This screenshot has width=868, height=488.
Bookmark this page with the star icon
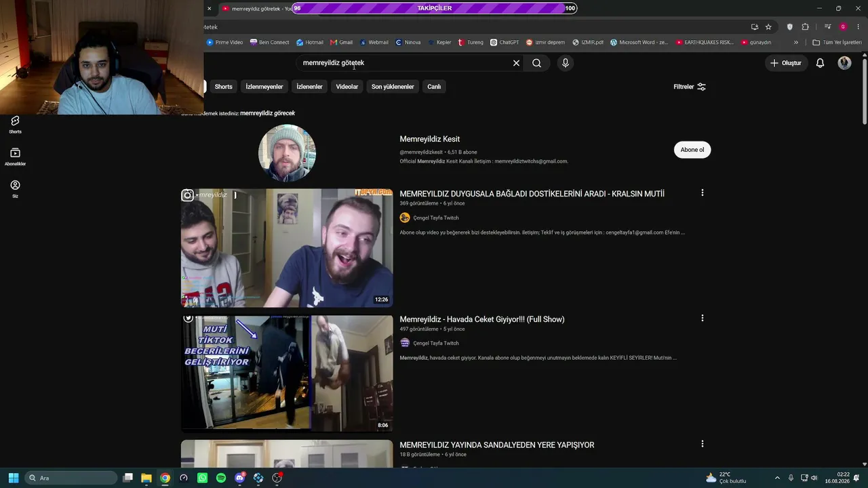pos(768,27)
